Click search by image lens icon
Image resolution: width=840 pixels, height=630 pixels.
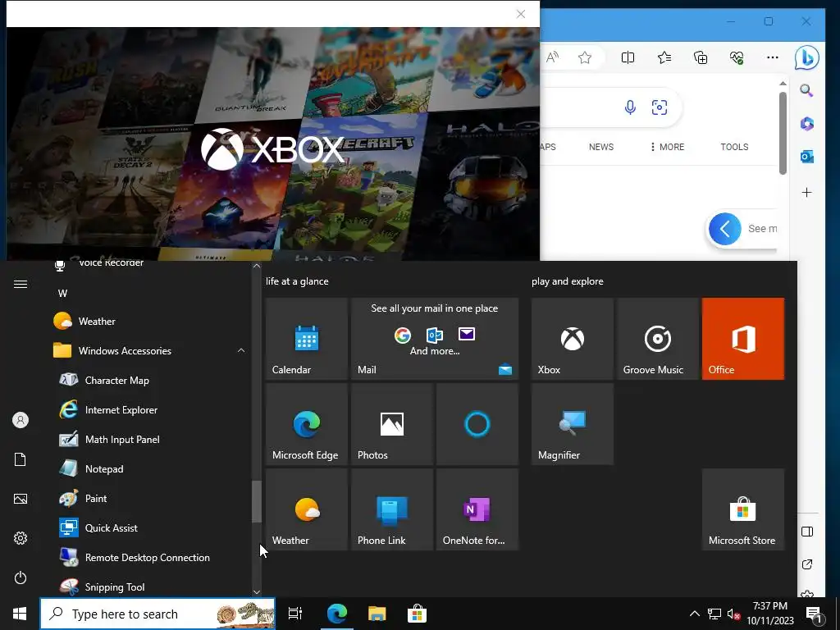point(660,107)
